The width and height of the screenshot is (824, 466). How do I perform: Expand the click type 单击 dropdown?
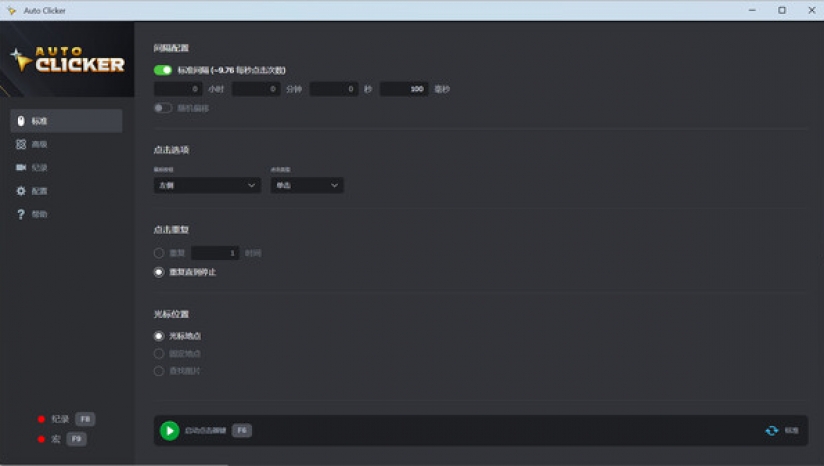click(x=306, y=185)
